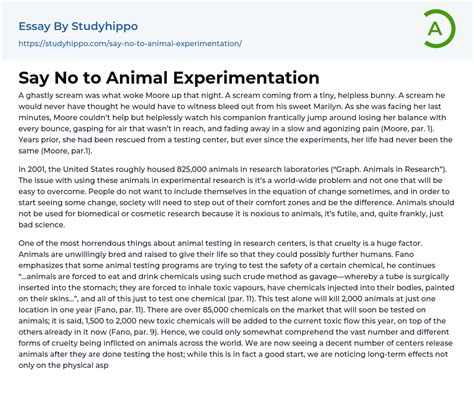Open the studyhippo.com essay URL link

pos(130,44)
